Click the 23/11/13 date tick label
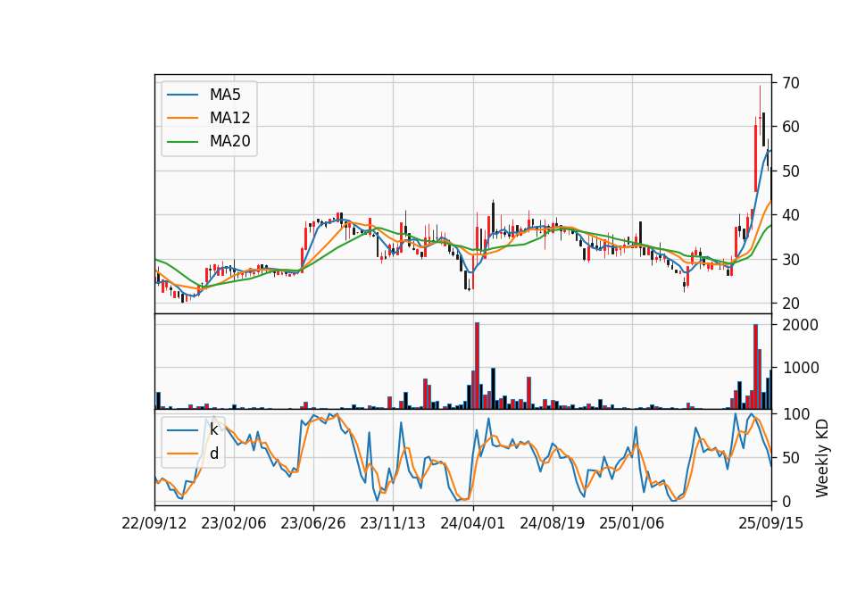This screenshot has height=616, width=857. click(393, 523)
